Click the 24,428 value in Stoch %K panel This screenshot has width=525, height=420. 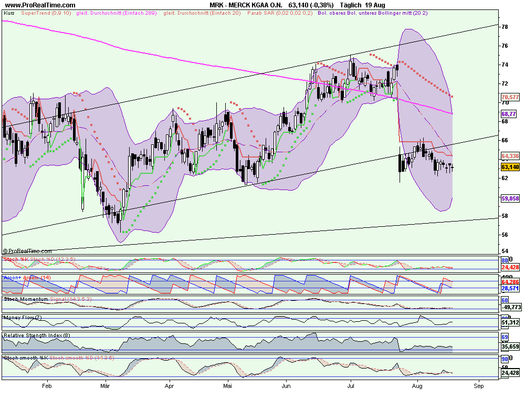coord(510,267)
